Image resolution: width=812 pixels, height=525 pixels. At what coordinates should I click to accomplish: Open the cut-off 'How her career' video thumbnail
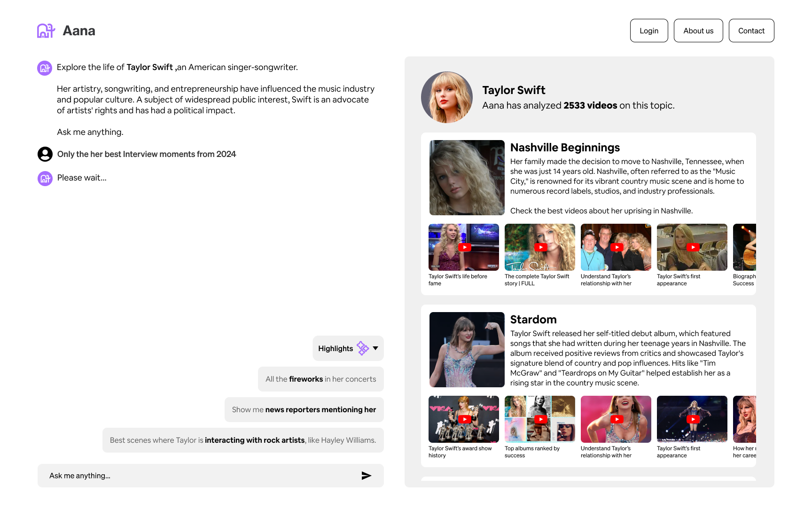click(744, 419)
